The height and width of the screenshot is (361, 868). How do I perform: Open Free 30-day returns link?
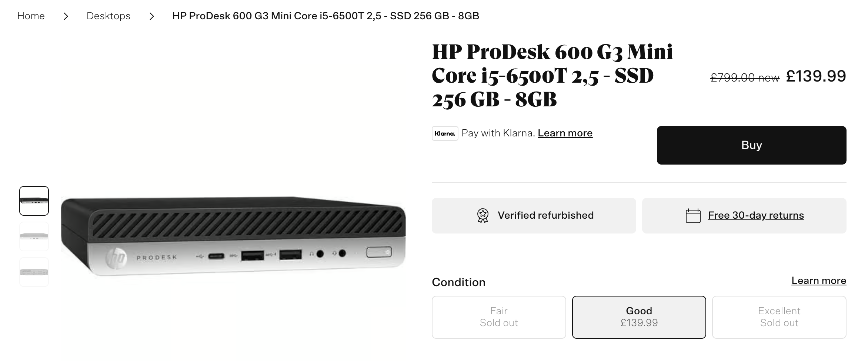[756, 215]
